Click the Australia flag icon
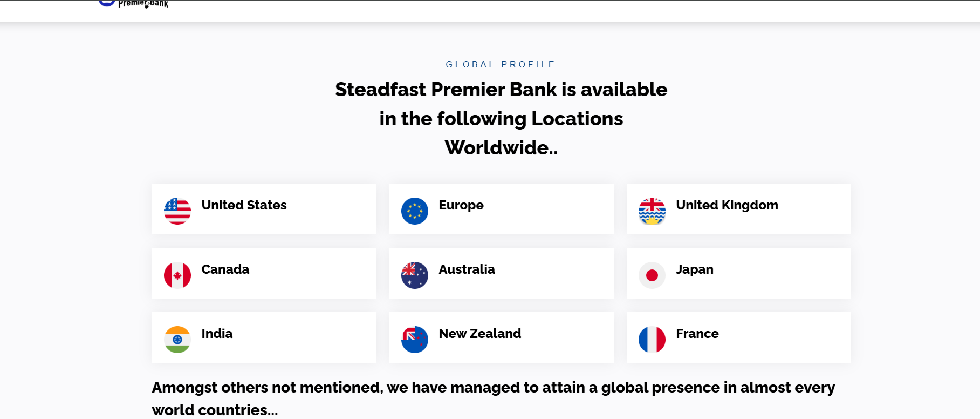980x419 pixels. point(415,275)
